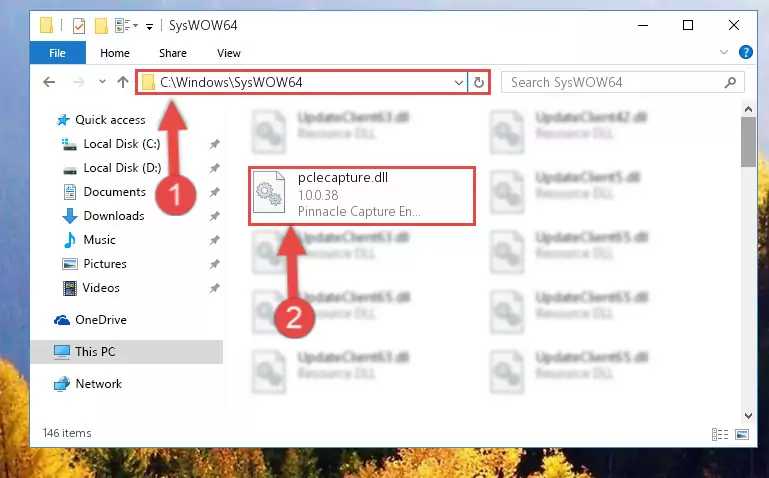Screen dimensions: 769x478
Task: Click the pclecapture.dll gear file icon
Action: [x=269, y=192]
